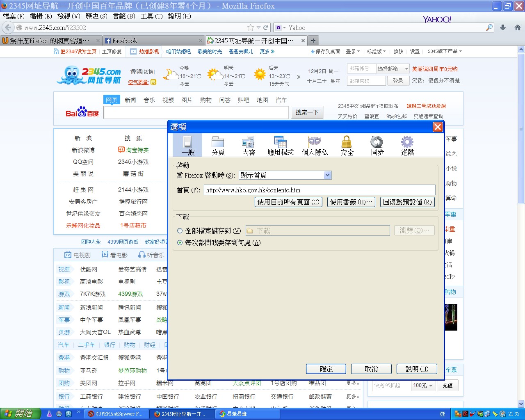Select 全部檔案儲存到 radio button
Viewport: 525px width, 420px height.
180,231
